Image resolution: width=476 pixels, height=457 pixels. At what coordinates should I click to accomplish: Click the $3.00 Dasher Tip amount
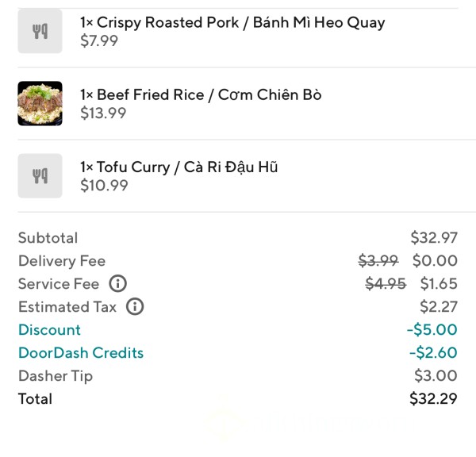436,375
